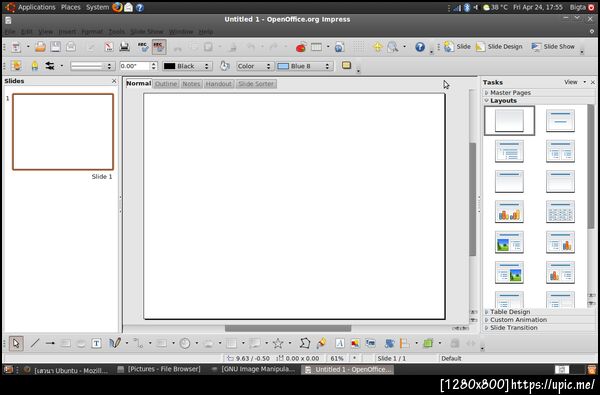Click the Line style pencil icon
The width and height of the screenshot is (600, 395).
click(35, 66)
